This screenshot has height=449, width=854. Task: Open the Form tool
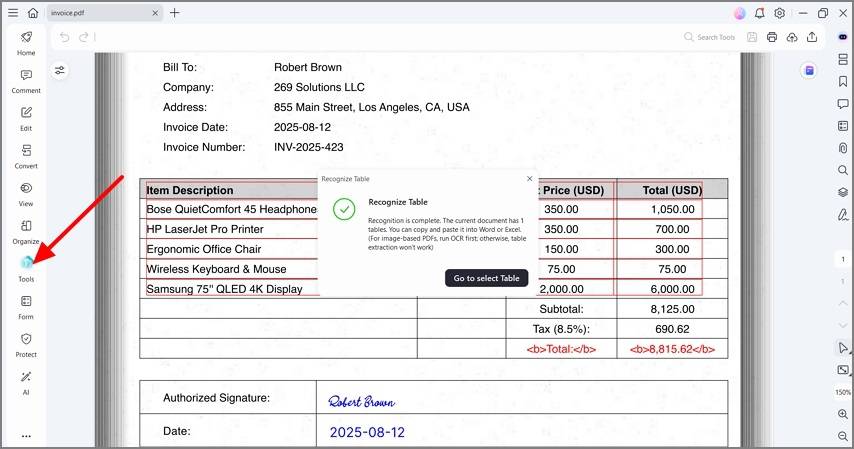26,305
